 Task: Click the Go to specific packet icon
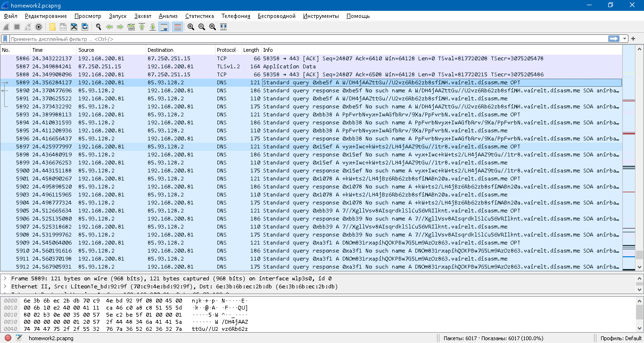click(131, 27)
